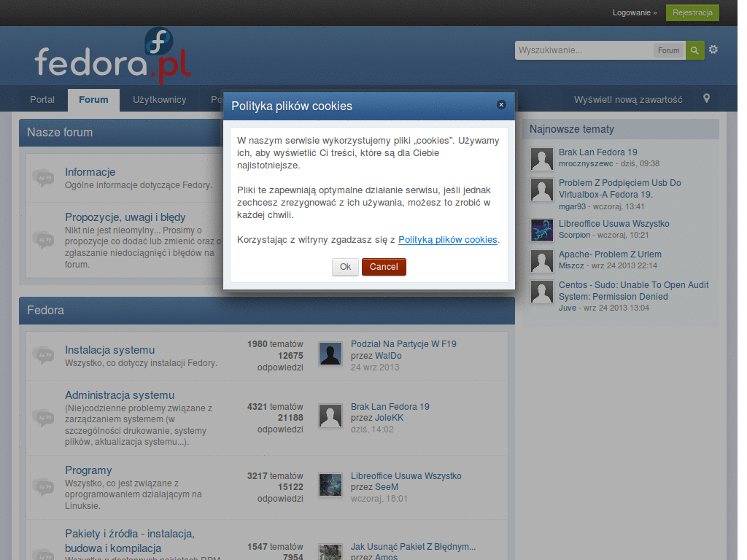Click the green search magnifier button

click(694, 50)
